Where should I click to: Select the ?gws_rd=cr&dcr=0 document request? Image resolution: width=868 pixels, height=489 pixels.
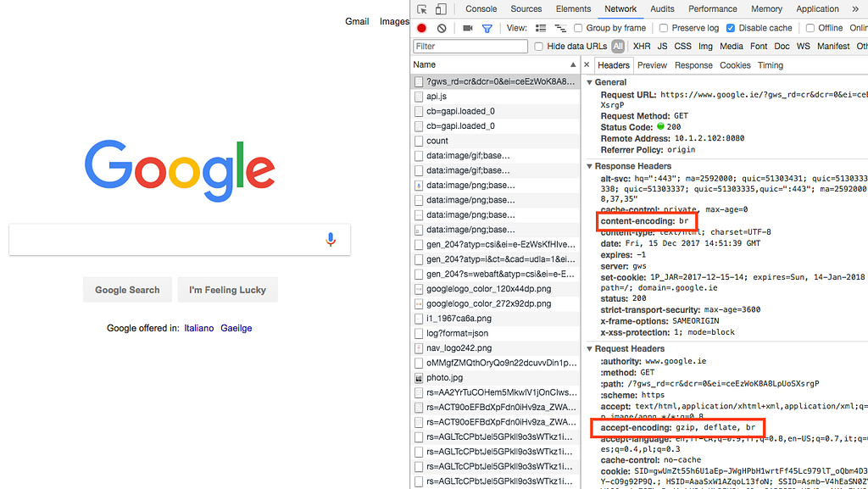495,81
